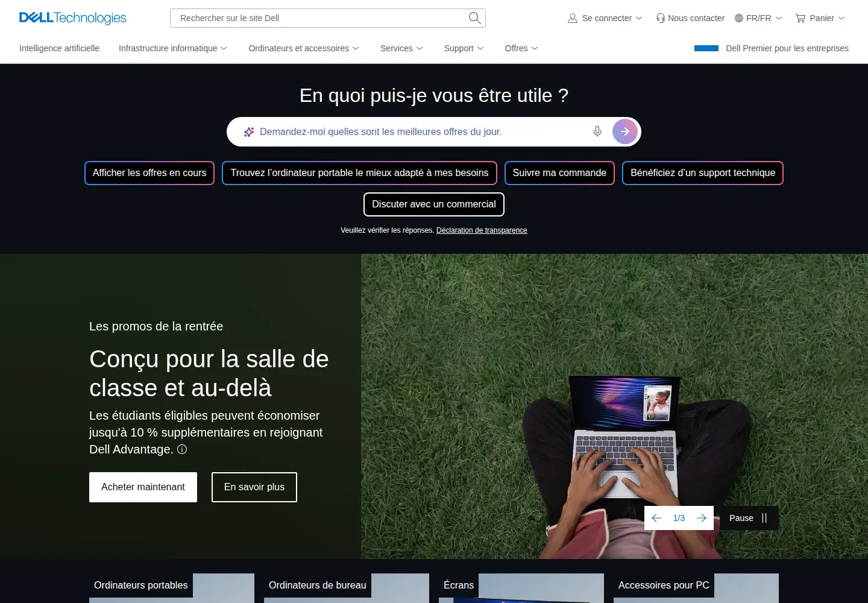Expand the Se connecter dropdown
The image size is (868, 603).
[x=605, y=18]
